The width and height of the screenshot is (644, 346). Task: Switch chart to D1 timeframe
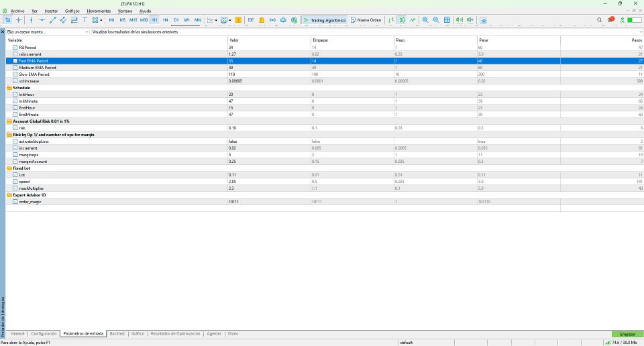pos(176,19)
